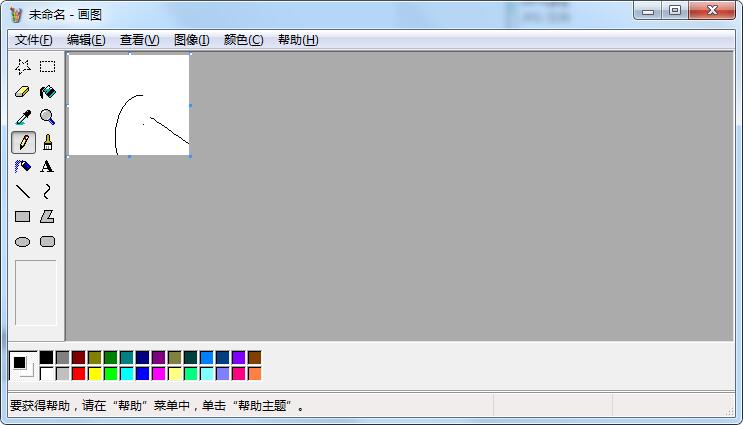This screenshot has height=425, width=743.
Task: Pick the dark gray color swatch
Action: (63, 357)
